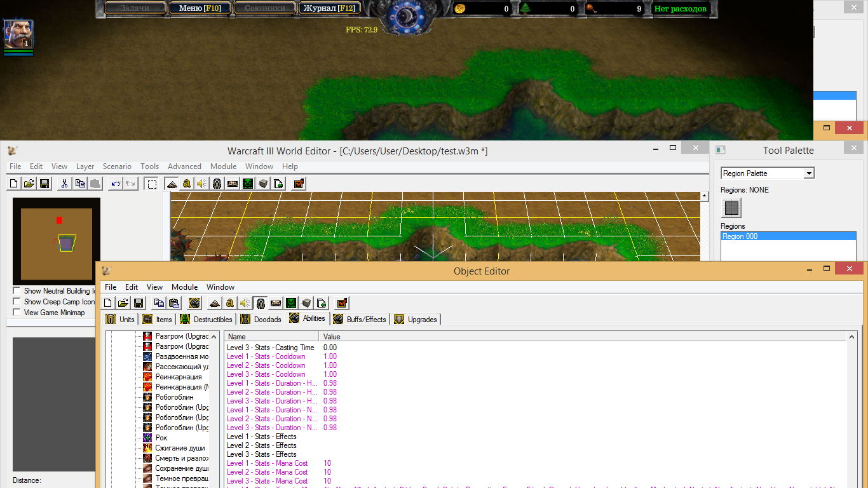Open Terrain Editor from World Editor toolbar
The width and height of the screenshot is (868, 488).
pos(172,184)
